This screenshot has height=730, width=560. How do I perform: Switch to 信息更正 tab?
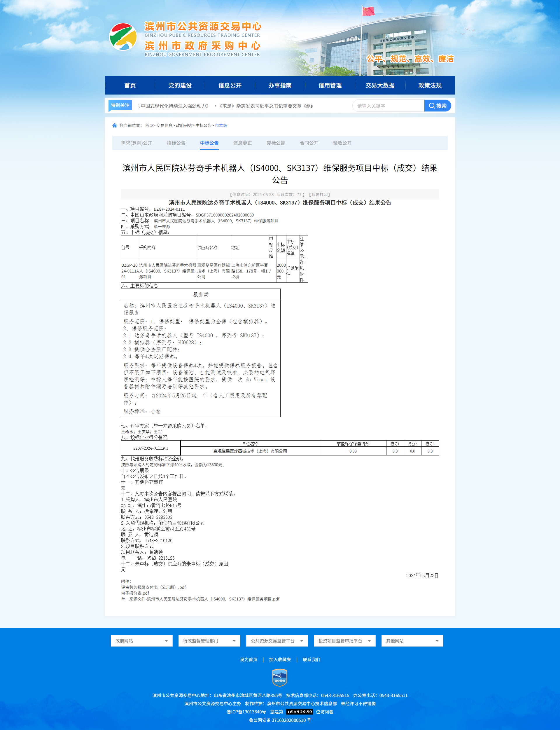tap(243, 143)
